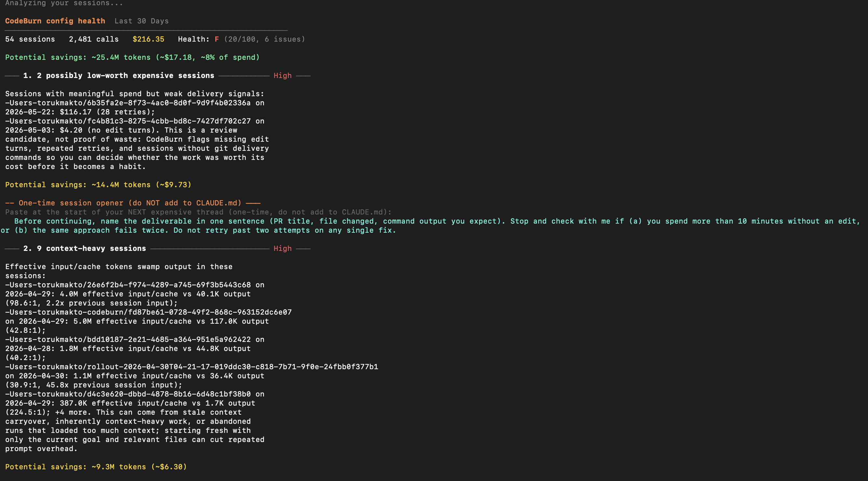Click codeburn session path ending 963152dc6e07
Image resolution: width=868 pixels, height=481 pixels.
(148, 312)
